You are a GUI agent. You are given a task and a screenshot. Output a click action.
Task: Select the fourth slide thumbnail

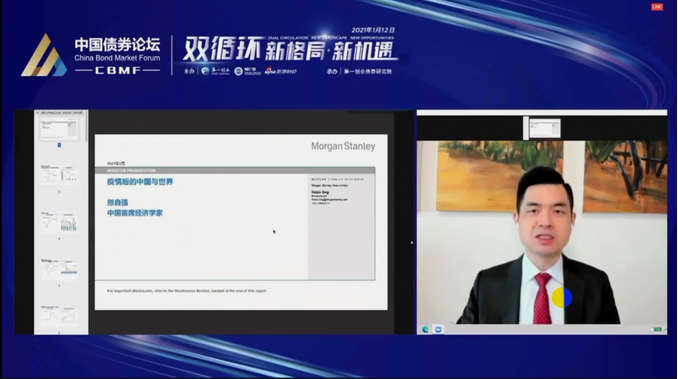59,269
